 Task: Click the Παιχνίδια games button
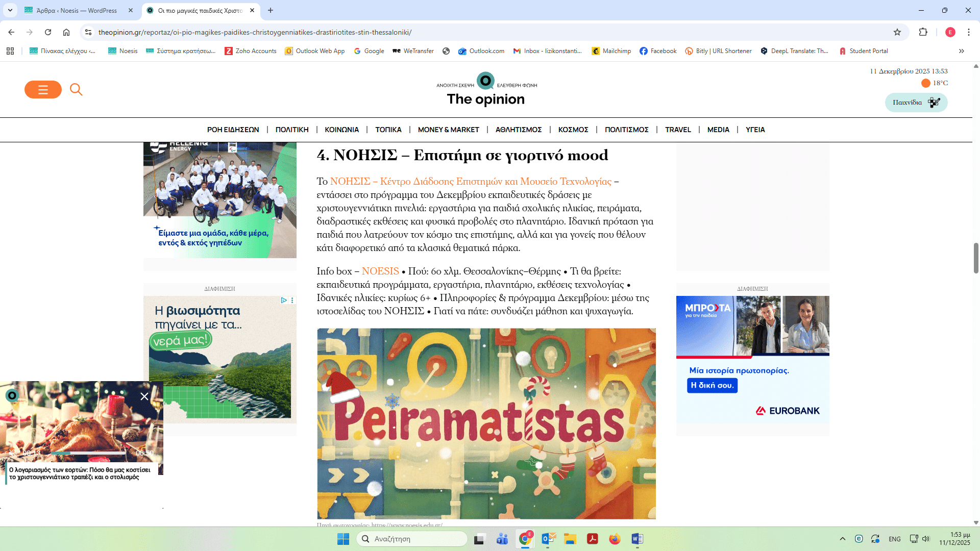coord(916,103)
